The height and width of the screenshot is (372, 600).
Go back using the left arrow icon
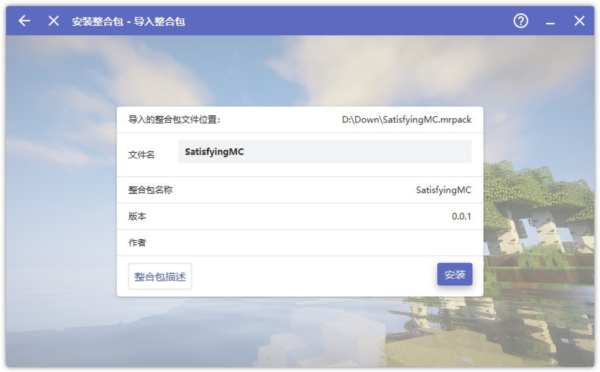pyautogui.click(x=24, y=21)
